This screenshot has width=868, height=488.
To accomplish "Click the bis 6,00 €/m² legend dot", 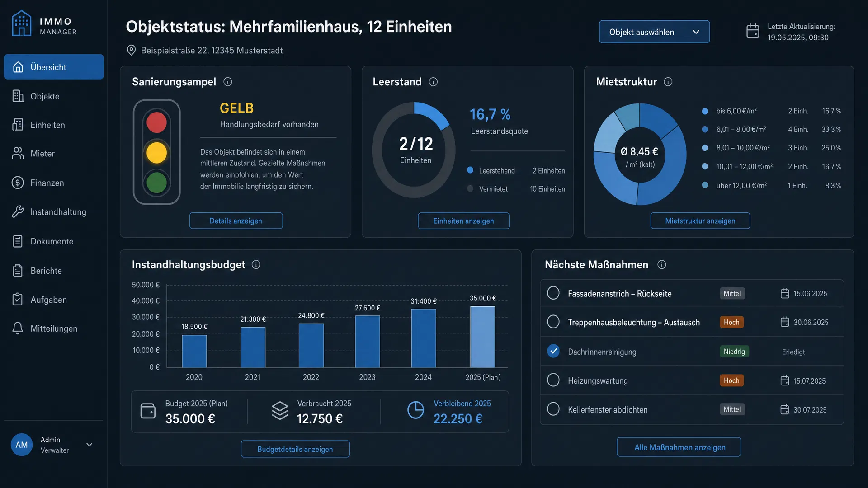I will [x=704, y=111].
